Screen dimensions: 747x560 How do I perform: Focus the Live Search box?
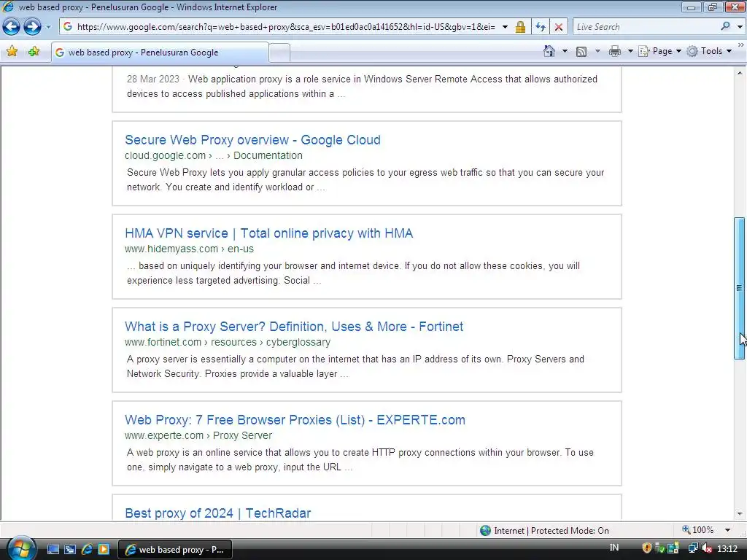click(x=646, y=27)
